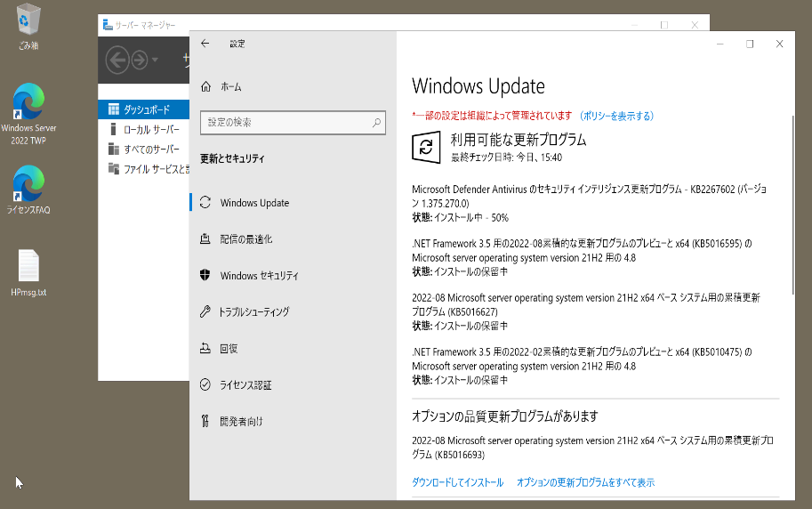Click the KB5016627 cumulative update text
Screen dimensions: 812x509
tap(586, 304)
